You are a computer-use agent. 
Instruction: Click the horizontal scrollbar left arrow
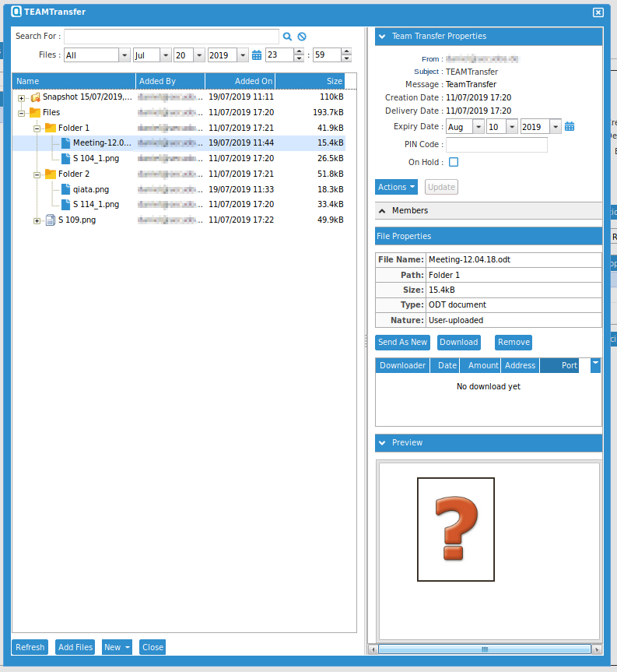coord(373,649)
